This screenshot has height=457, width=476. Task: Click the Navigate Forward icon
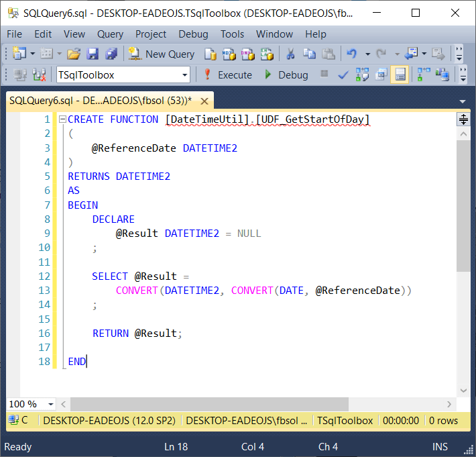click(438, 54)
